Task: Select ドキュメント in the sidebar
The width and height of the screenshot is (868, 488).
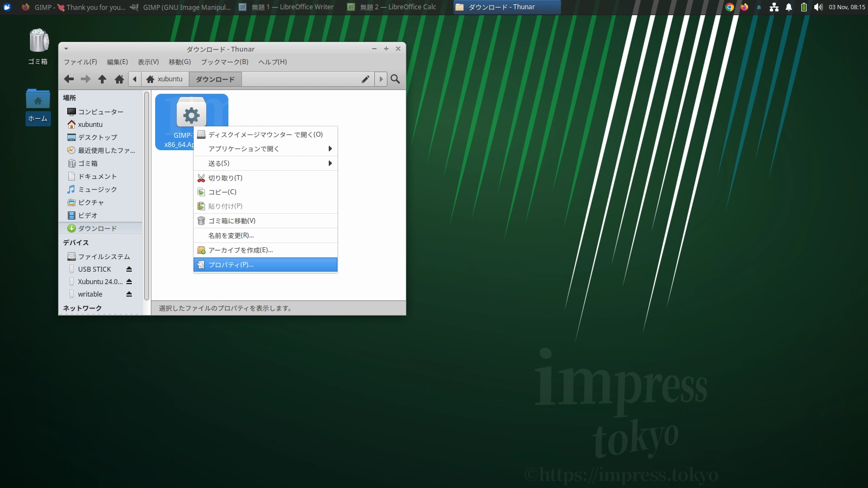Action: [100, 176]
